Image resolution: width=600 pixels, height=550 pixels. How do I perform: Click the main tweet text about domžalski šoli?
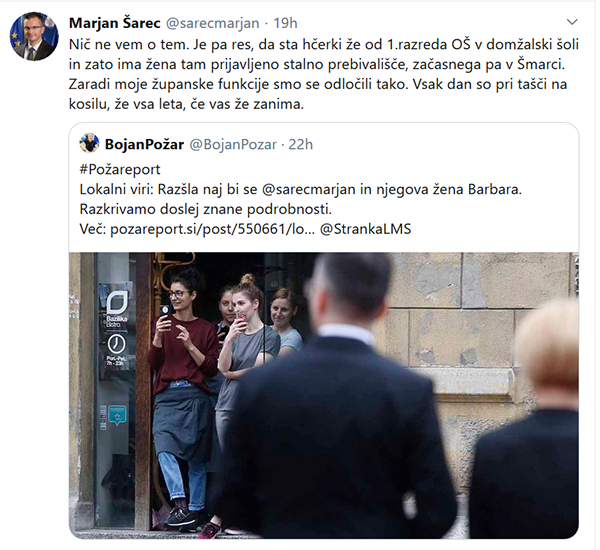[x=324, y=74]
